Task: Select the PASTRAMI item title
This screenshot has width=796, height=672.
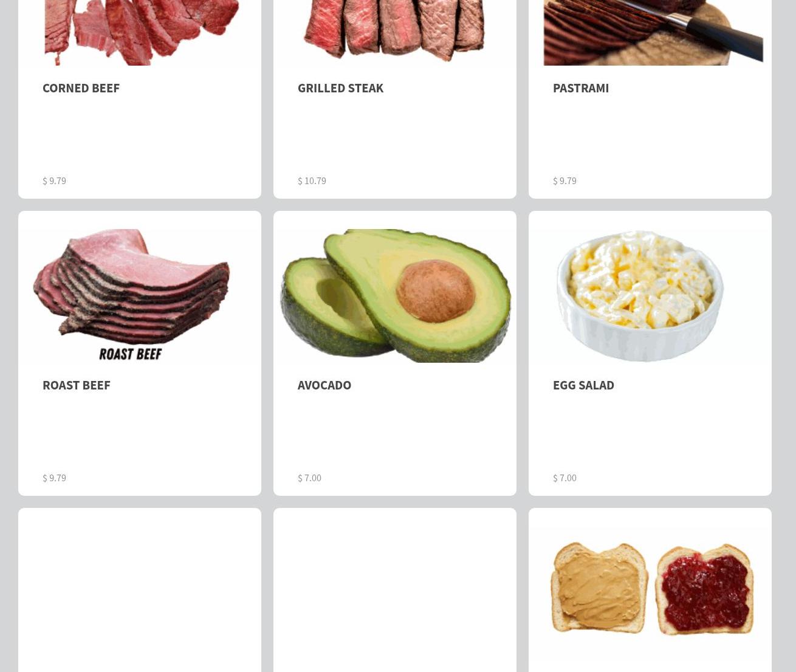Action: point(580,88)
